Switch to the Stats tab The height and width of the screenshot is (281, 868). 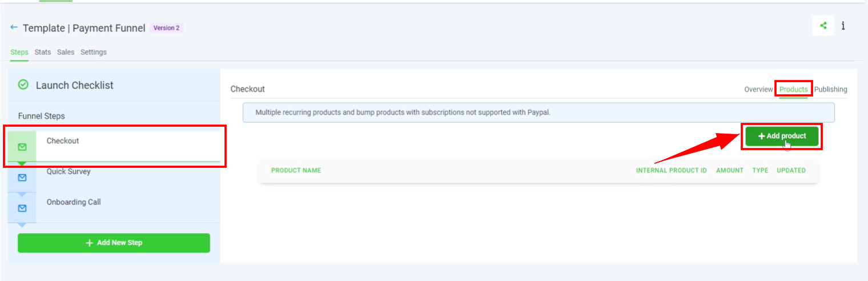43,52
